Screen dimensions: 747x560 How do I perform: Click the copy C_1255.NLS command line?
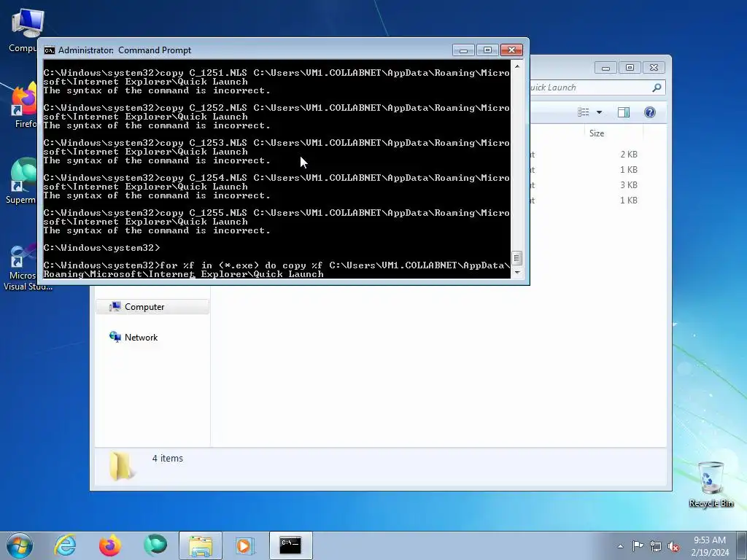(x=276, y=217)
